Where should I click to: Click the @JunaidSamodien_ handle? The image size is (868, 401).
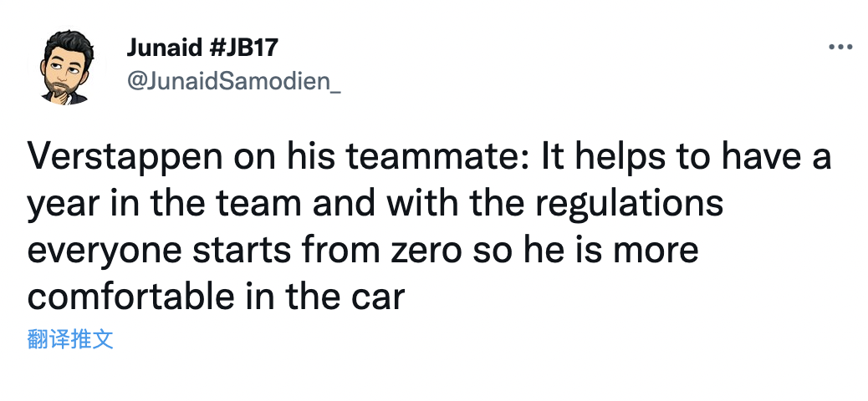point(233,82)
